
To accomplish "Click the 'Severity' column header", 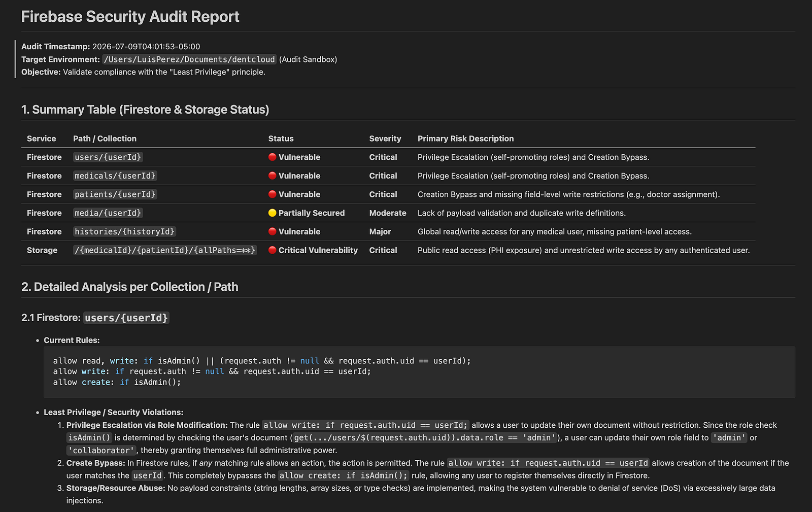I will [x=385, y=139].
